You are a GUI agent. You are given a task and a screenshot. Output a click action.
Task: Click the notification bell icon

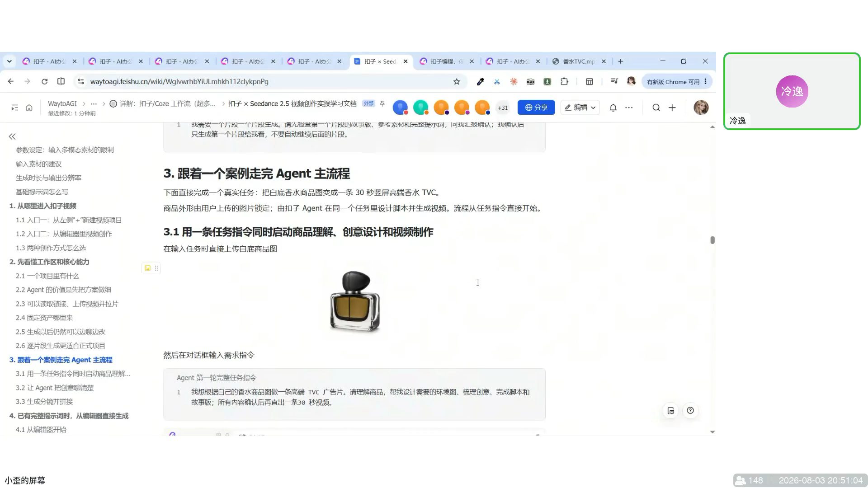[x=613, y=108]
